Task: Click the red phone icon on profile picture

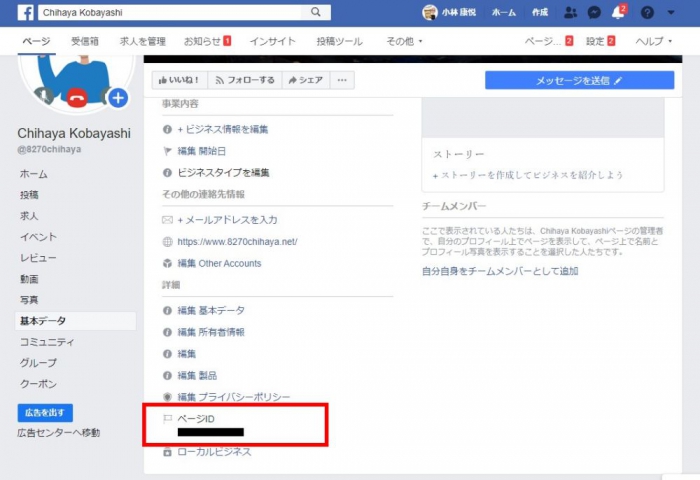Action: (x=77, y=98)
